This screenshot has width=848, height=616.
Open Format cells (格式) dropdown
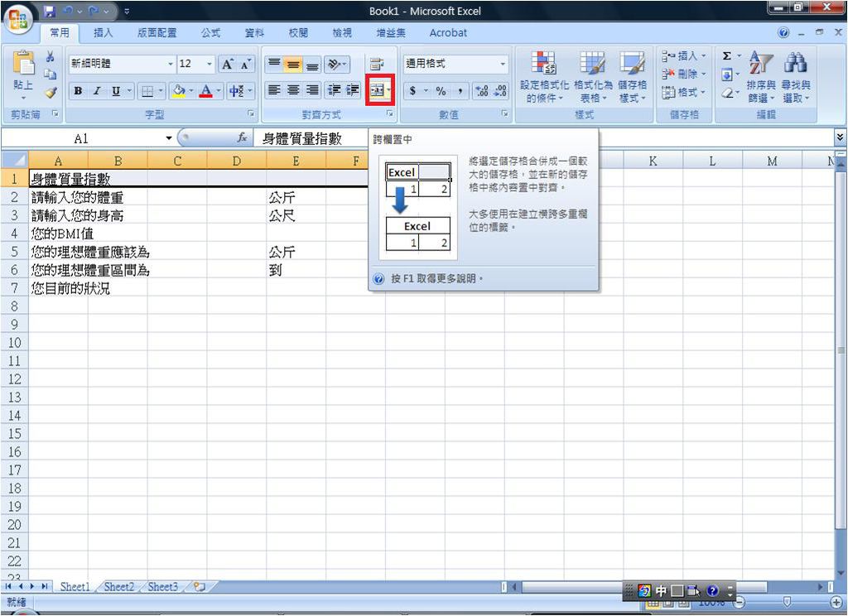pyautogui.click(x=684, y=93)
